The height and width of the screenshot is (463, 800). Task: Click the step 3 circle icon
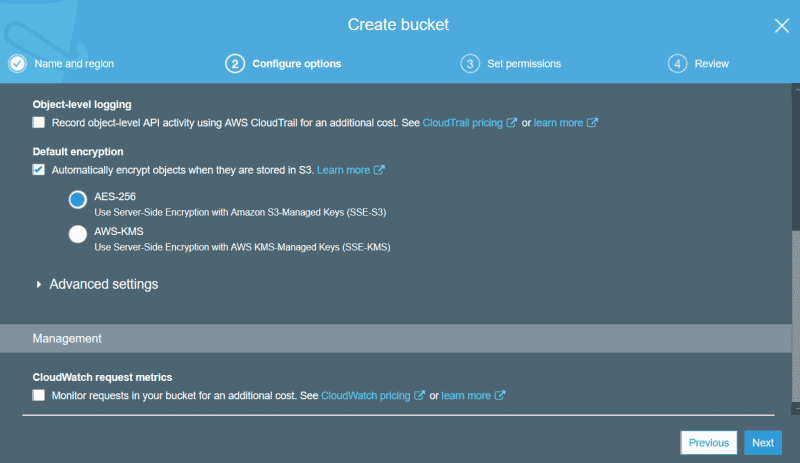pyautogui.click(x=470, y=63)
